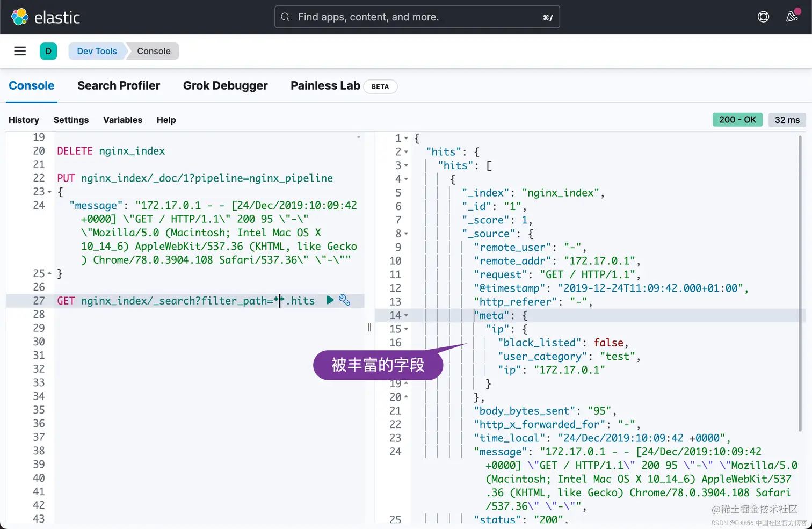Screen dimensions: 812x529
Task: Collapse "hits" array at line 3
Action: pyautogui.click(x=406, y=165)
